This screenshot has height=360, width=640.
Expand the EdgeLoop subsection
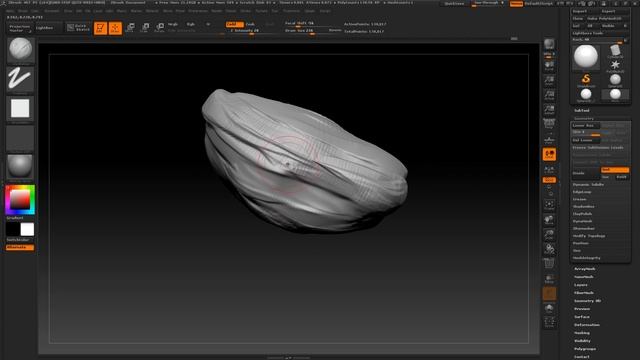point(582,192)
